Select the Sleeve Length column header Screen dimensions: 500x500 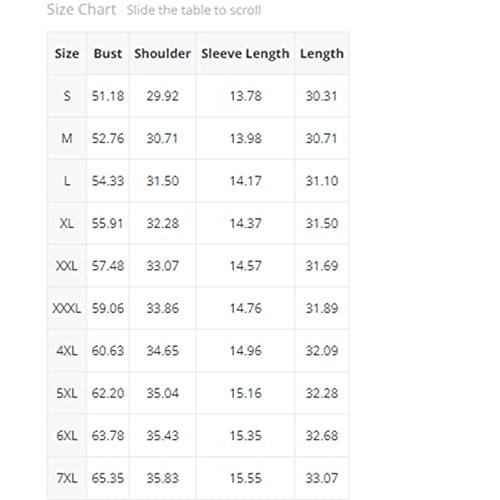tap(245, 54)
